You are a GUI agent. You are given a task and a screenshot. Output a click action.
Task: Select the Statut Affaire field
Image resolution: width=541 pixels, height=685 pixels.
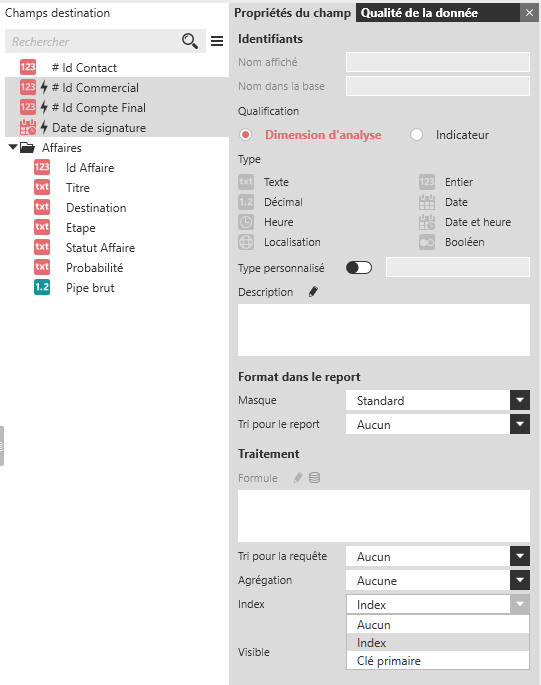[100, 248]
